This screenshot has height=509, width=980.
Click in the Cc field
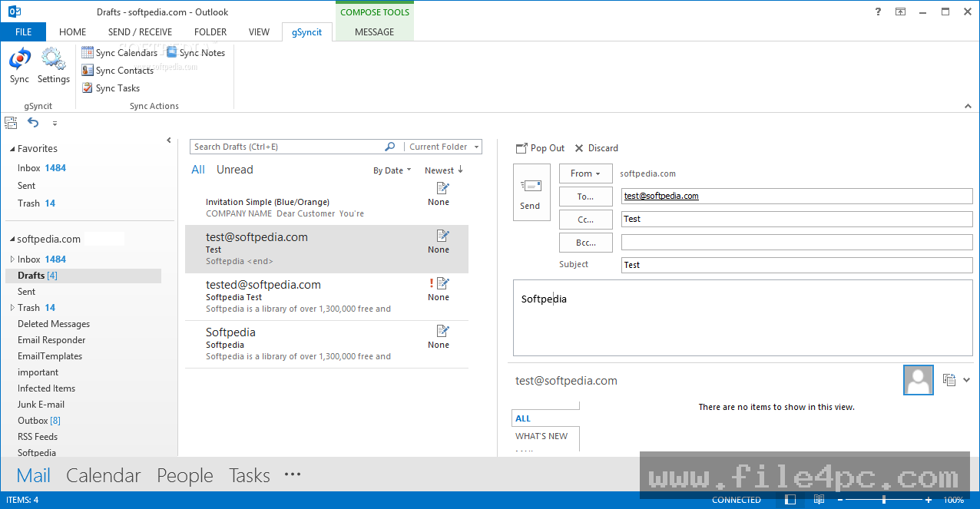tap(797, 219)
